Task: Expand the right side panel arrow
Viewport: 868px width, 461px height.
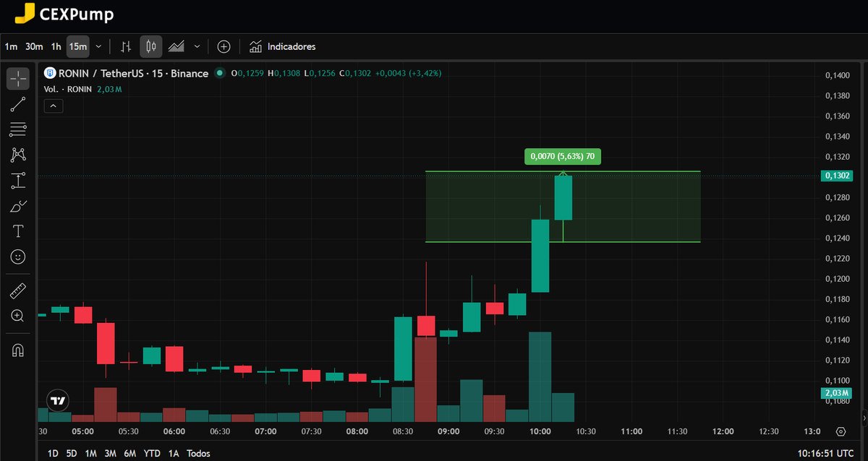Action: pos(864,418)
